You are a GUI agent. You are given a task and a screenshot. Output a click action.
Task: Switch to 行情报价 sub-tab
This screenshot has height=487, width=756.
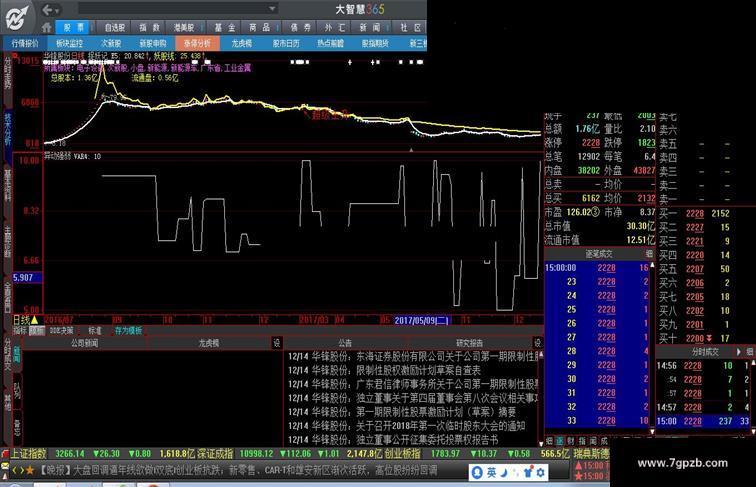(x=25, y=43)
